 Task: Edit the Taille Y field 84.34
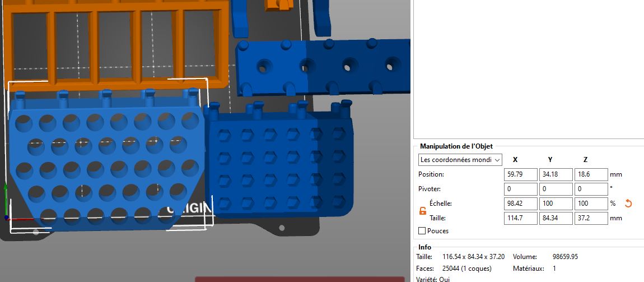(556, 218)
